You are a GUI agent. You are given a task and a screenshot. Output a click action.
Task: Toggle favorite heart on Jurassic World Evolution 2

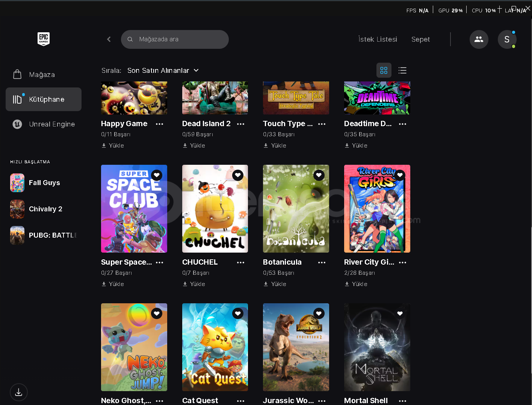(x=319, y=313)
